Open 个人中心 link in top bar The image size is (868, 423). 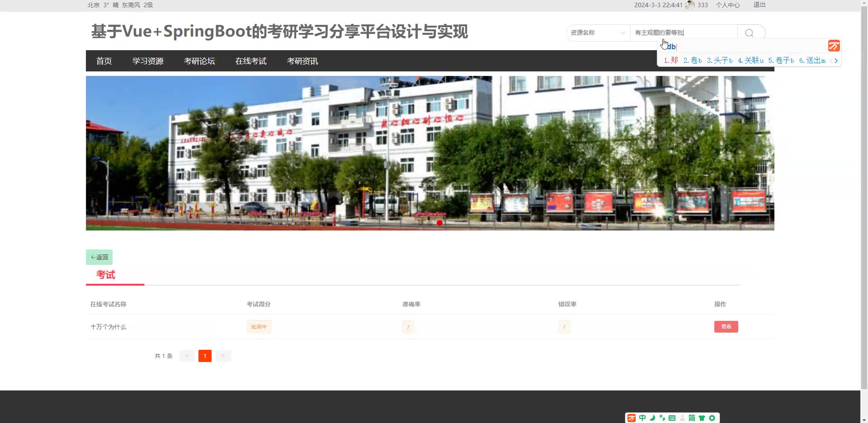click(x=728, y=5)
